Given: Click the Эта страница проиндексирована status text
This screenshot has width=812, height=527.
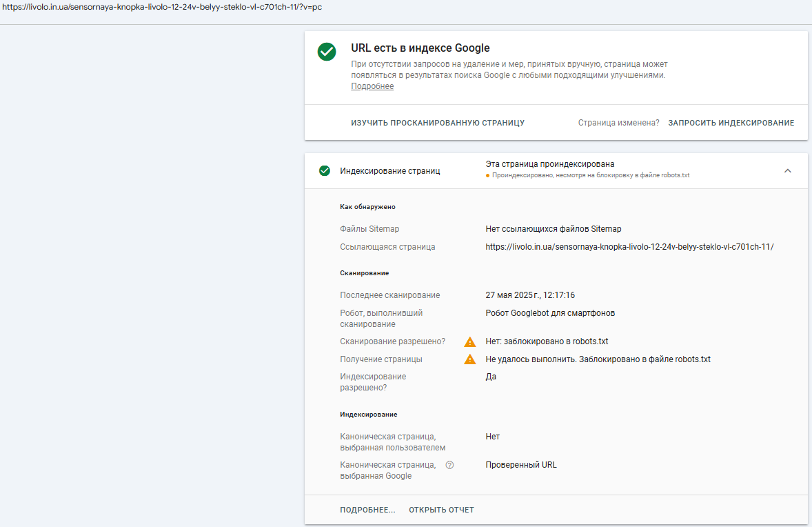Looking at the screenshot, I should click(x=550, y=163).
